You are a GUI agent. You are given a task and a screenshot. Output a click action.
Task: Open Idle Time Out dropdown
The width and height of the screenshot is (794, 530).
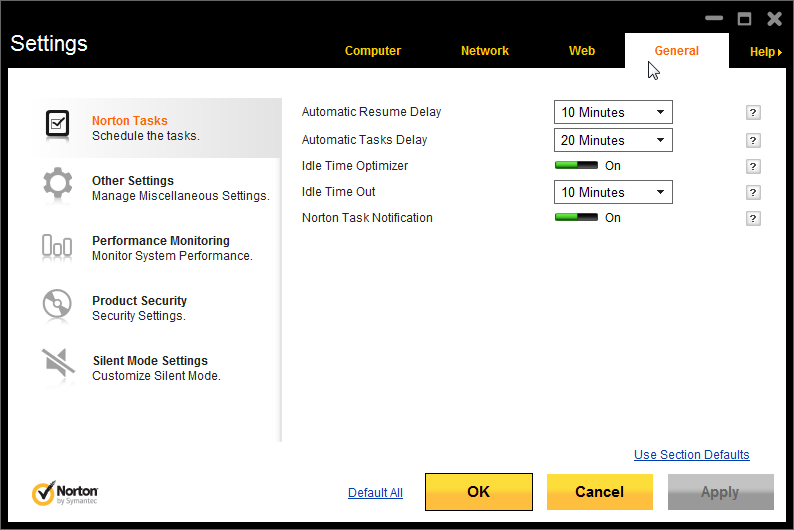pyautogui.click(x=613, y=192)
